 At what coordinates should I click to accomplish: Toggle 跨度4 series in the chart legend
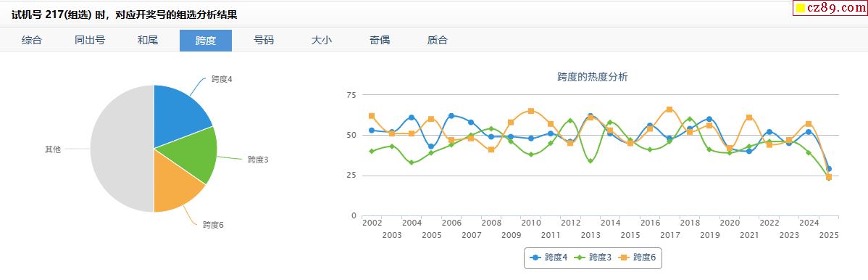549,258
